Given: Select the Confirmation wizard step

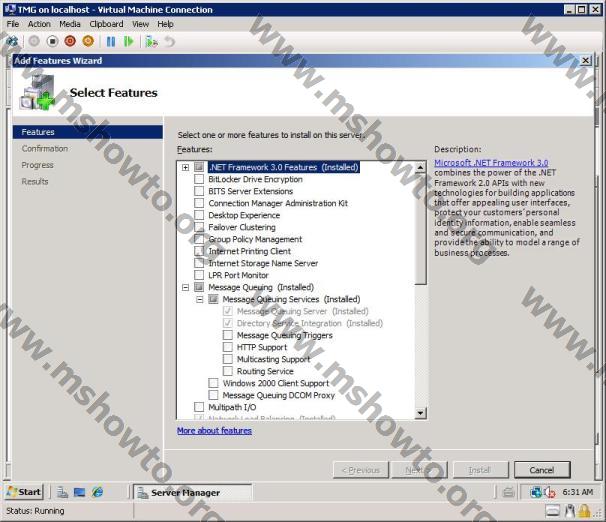Looking at the screenshot, I should (x=45, y=148).
